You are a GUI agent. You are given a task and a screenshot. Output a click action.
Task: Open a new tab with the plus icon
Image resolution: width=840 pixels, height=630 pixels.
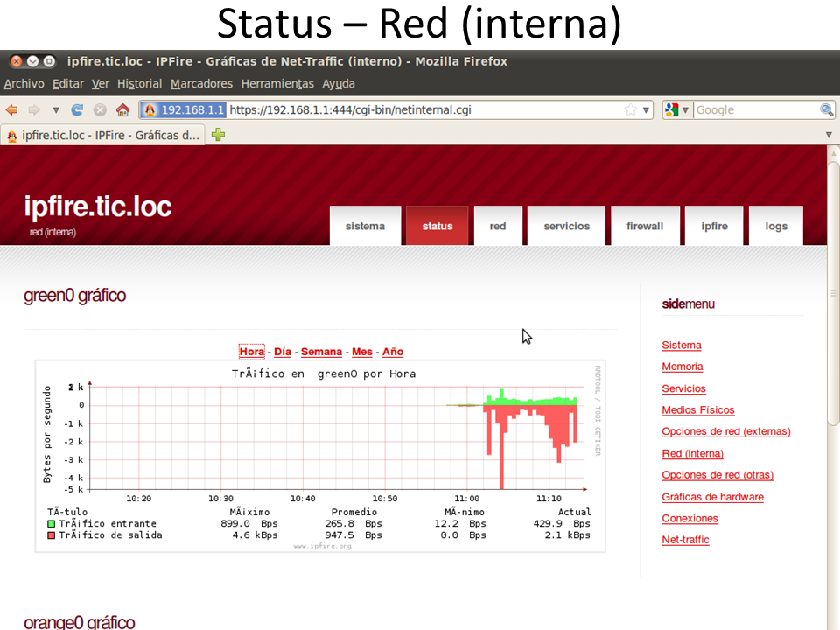click(x=218, y=135)
